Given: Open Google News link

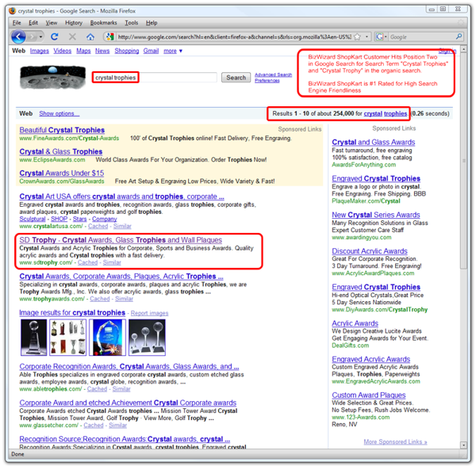Looking at the screenshot, I should (102, 51).
